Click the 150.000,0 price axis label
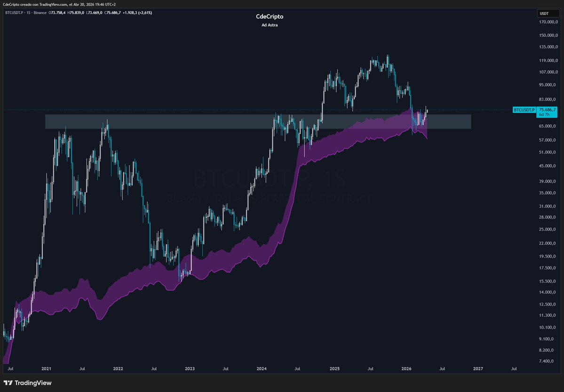The image size is (564, 392). [x=548, y=35]
